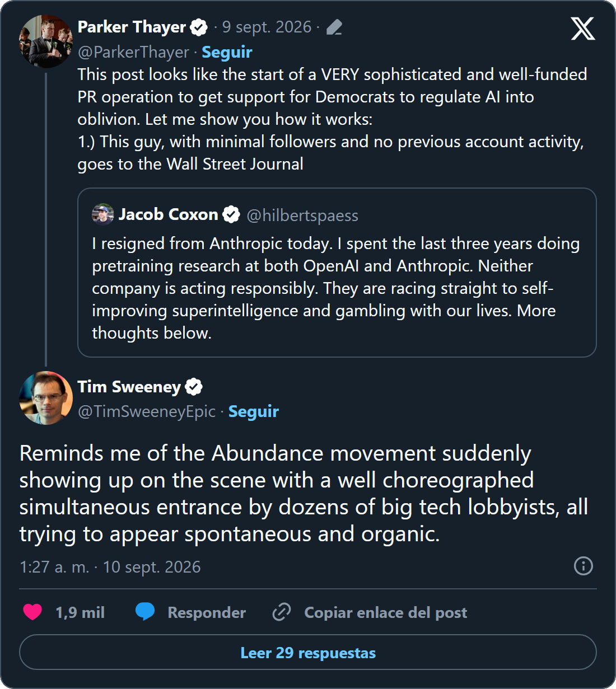Open Parker Thayer's profile picture
This screenshot has width=616, height=689.
point(46,41)
